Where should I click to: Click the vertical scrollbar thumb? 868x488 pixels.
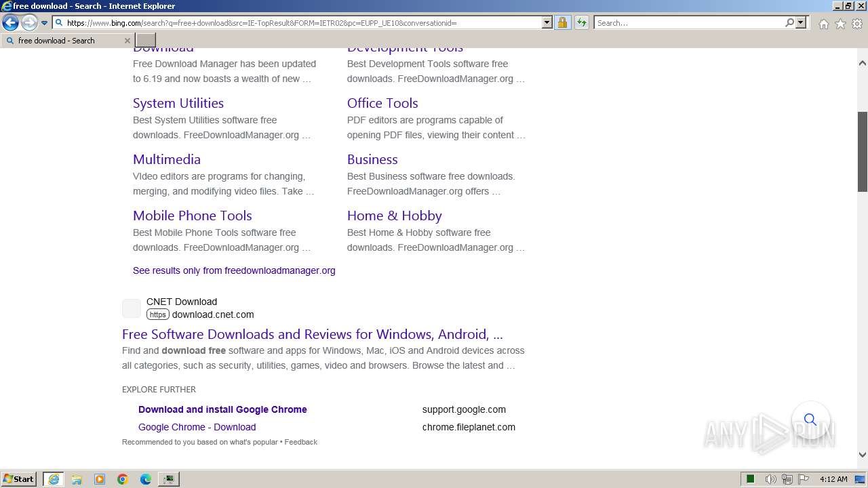pos(863,152)
